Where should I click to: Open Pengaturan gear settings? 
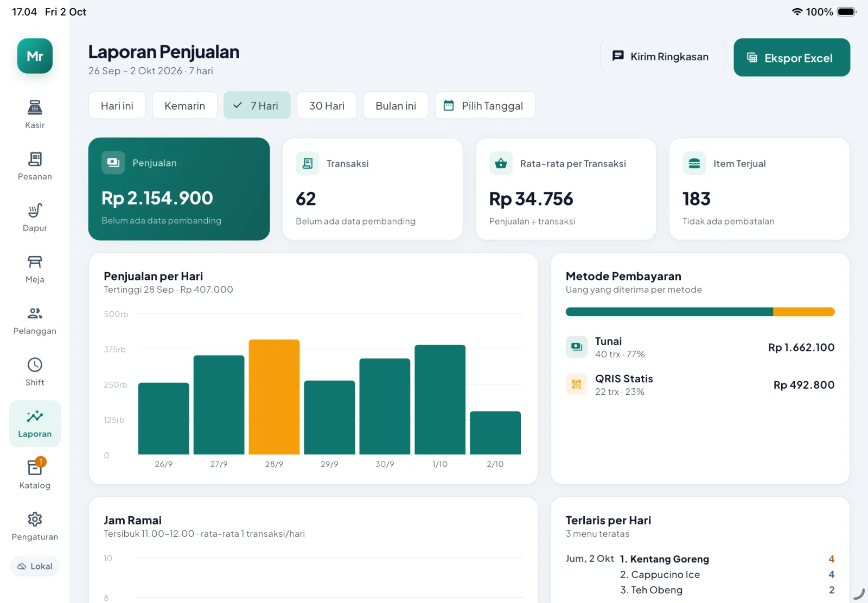point(35,519)
